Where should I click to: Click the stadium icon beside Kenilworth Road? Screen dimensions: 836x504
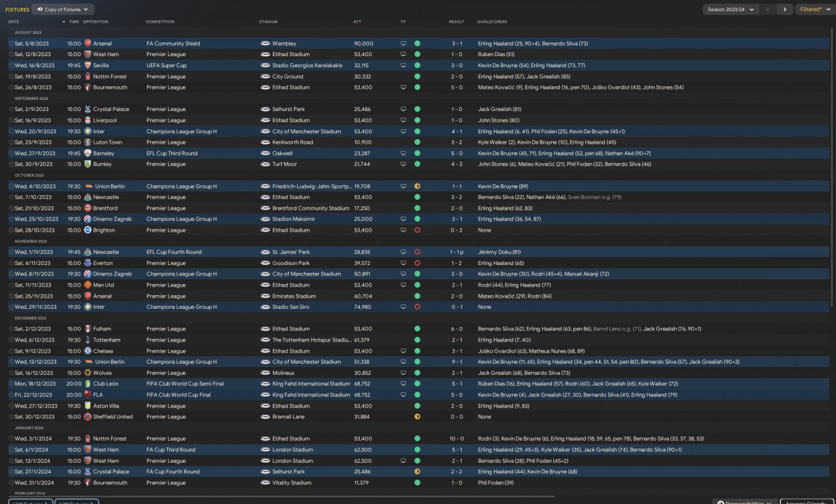(x=265, y=142)
